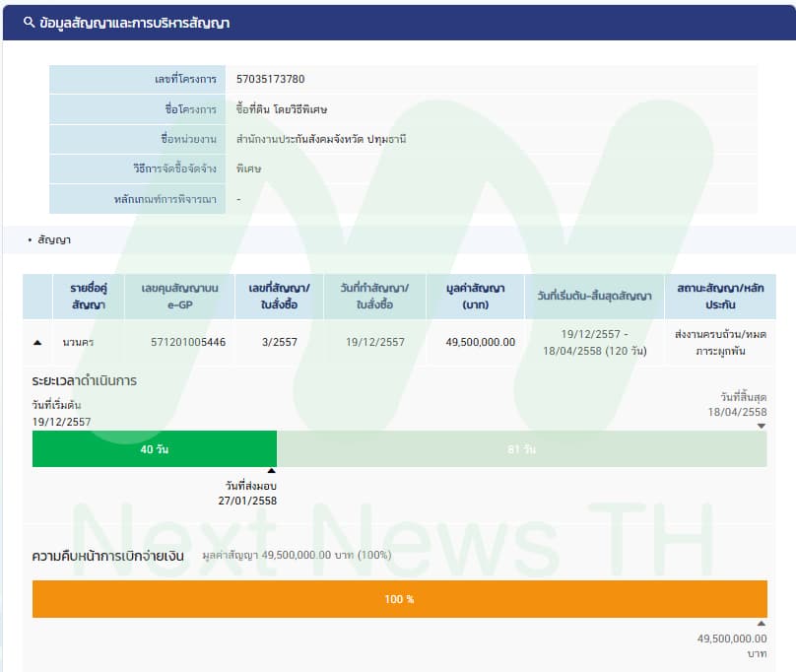Click the 81 วัน light green segment
Screen dimensions: 796x672
522,449
